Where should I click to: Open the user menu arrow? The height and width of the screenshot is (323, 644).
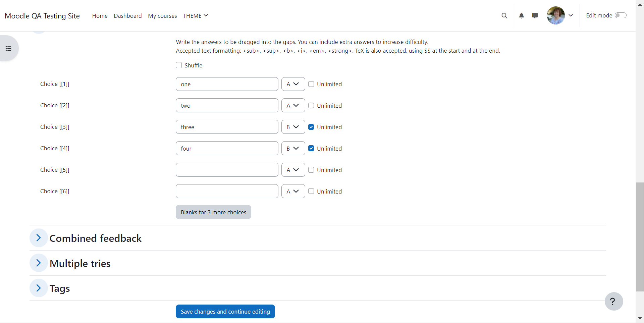point(571,15)
